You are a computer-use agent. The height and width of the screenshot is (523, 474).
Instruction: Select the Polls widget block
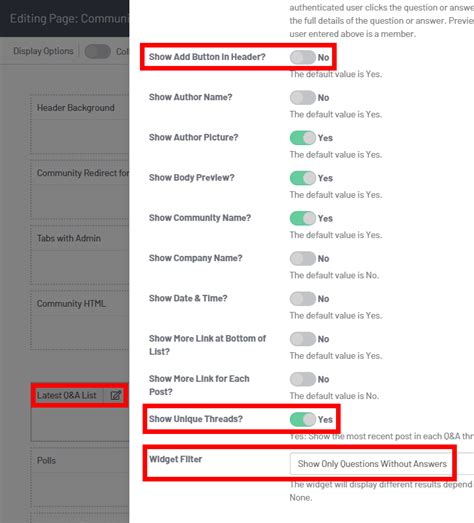click(80, 478)
